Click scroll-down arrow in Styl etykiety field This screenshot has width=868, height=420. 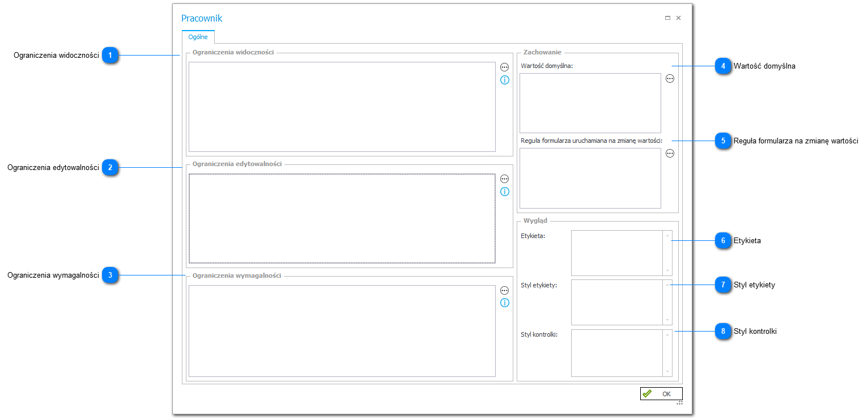coord(667,320)
